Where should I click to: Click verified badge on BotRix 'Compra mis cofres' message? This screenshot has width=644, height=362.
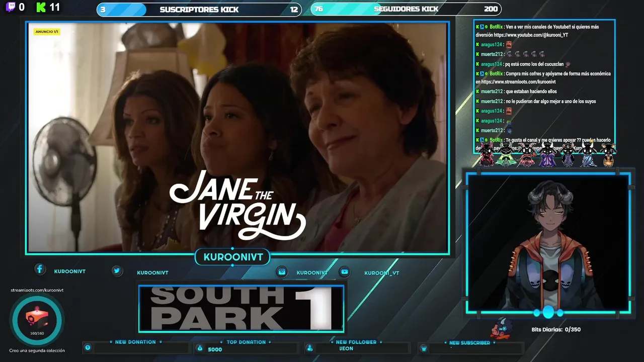(487, 73)
